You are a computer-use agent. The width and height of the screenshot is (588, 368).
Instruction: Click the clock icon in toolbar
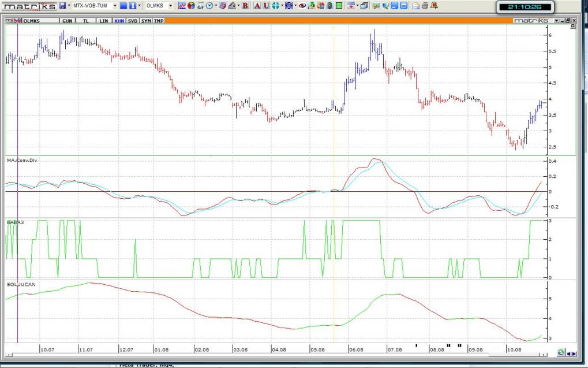click(208, 6)
